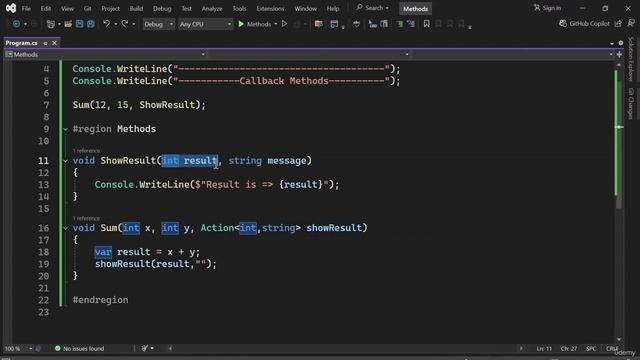Click the Methods project title label

pos(416,9)
